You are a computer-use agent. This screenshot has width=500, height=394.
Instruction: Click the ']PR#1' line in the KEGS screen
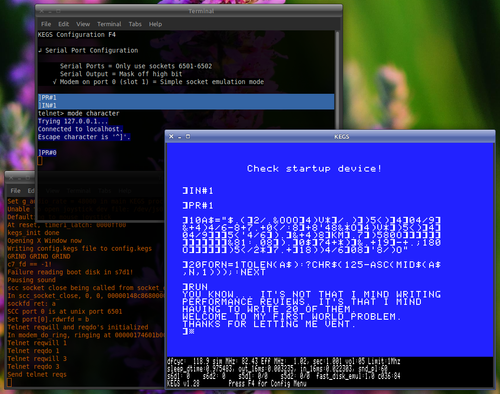pos(198,206)
